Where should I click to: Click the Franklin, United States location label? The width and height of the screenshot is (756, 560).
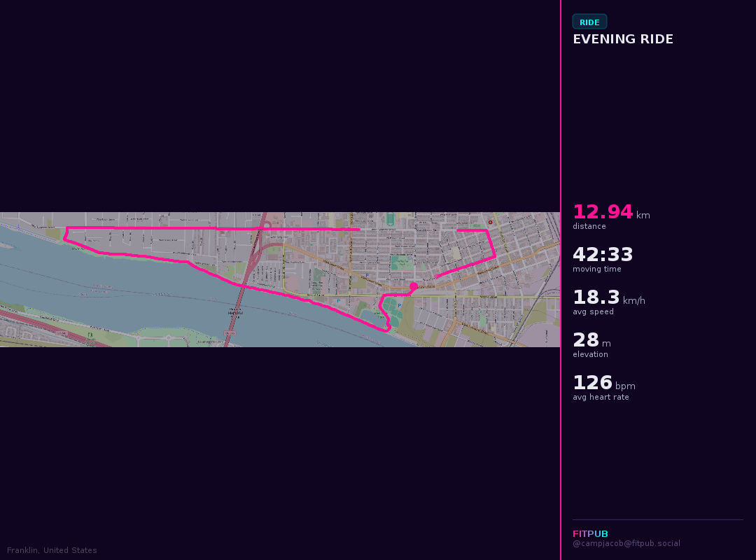[x=52, y=550]
